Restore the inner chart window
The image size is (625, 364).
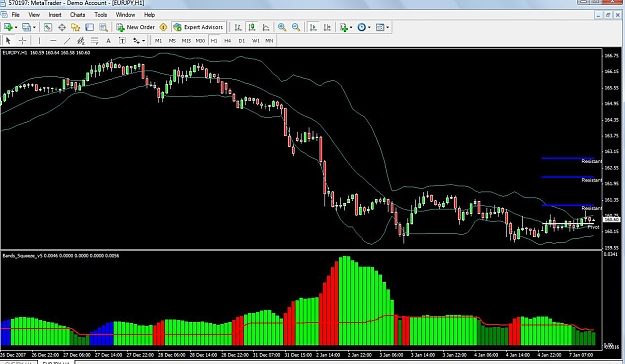point(608,15)
